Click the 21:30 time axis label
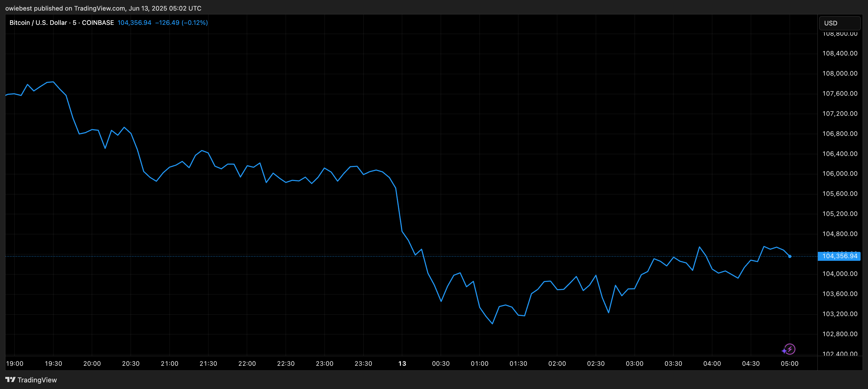Viewport: 868px width, 389px height. [x=208, y=363]
